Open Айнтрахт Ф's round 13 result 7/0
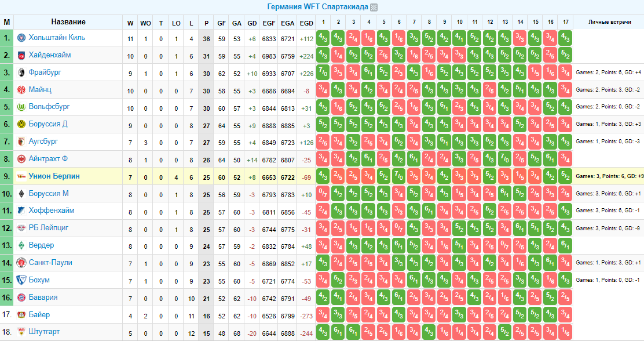644x341 pixels. tap(505, 159)
